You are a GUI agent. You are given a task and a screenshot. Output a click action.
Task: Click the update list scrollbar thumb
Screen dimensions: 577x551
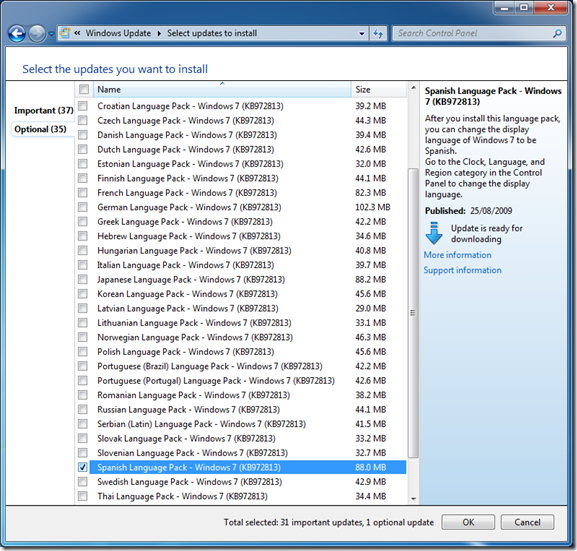(413, 313)
